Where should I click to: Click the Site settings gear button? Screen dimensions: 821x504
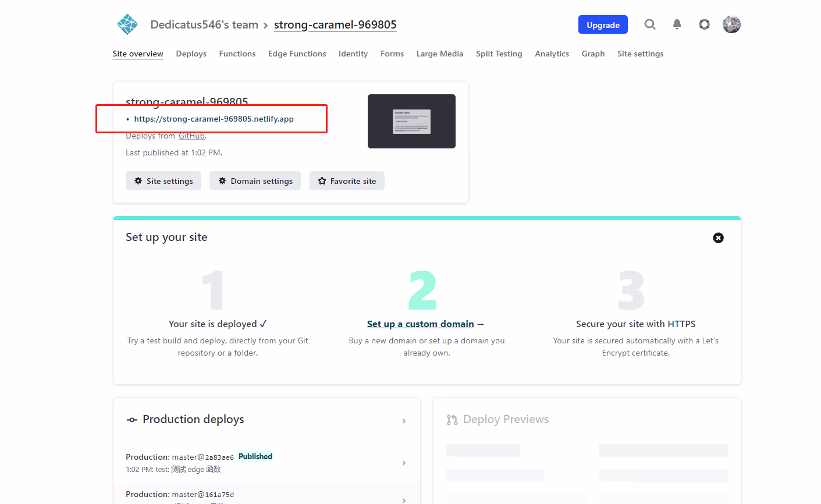click(x=164, y=181)
